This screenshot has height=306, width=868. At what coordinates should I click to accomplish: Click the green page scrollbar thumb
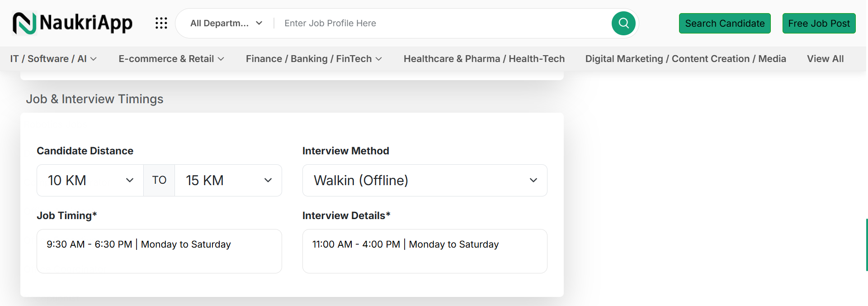[x=866, y=245]
